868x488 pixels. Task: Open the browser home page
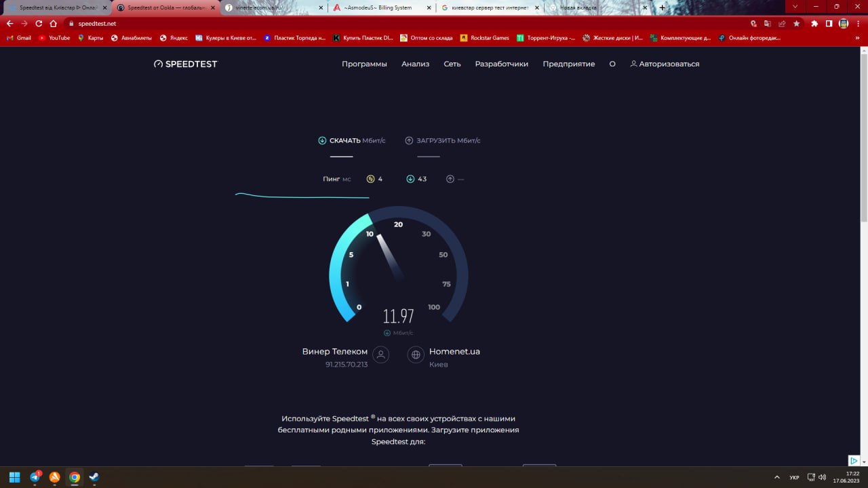click(53, 23)
